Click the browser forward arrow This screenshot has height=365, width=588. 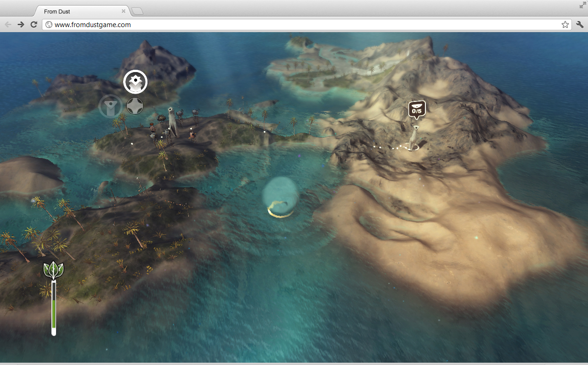click(x=21, y=24)
